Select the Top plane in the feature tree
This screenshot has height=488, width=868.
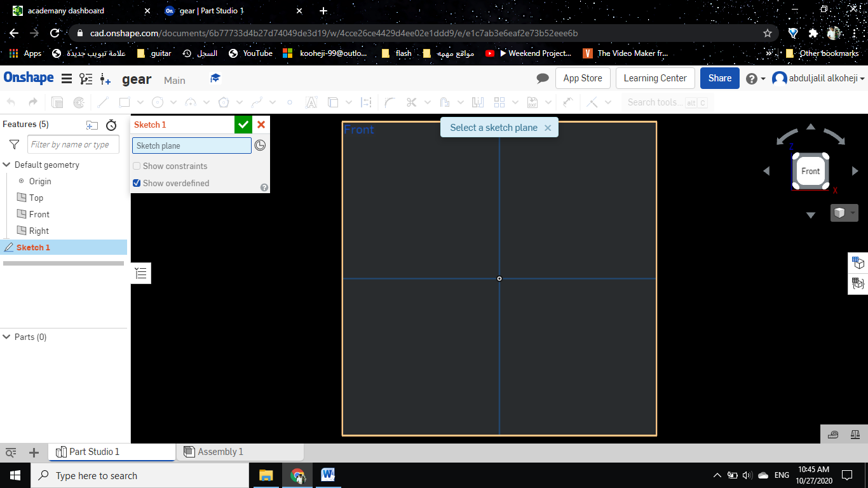tap(36, 198)
